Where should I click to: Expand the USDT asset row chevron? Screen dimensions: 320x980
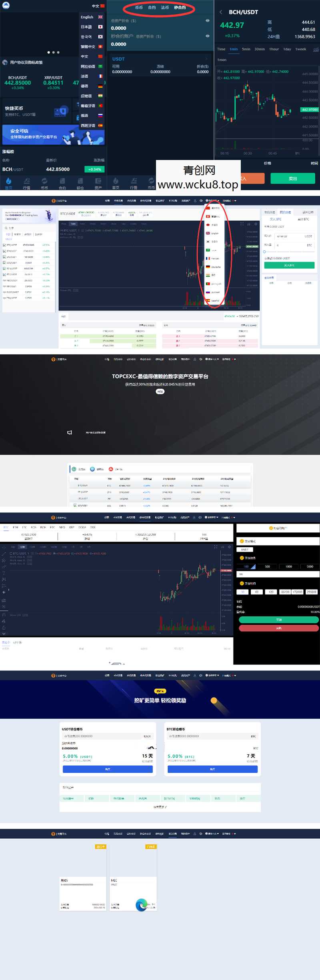click(x=206, y=59)
